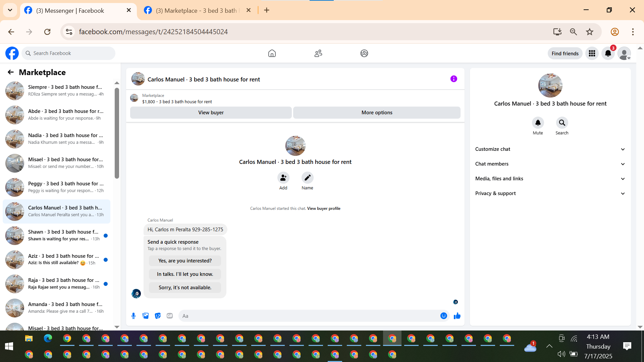Open the sticker picker icon
The width and height of the screenshot is (644, 362).
click(x=158, y=316)
